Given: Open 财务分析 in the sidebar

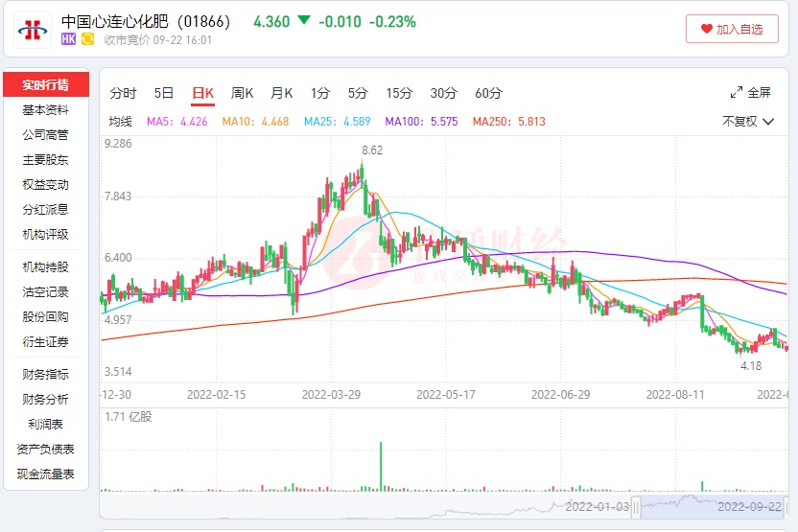Looking at the screenshot, I should coord(46,400).
